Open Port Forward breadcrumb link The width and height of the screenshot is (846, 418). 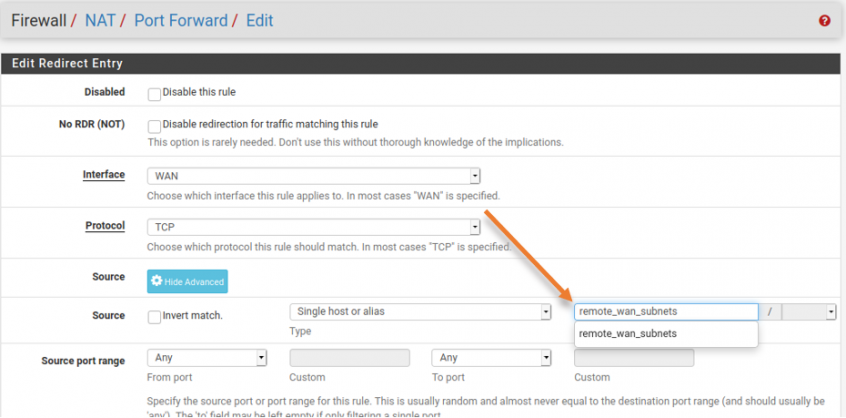click(x=176, y=20)
